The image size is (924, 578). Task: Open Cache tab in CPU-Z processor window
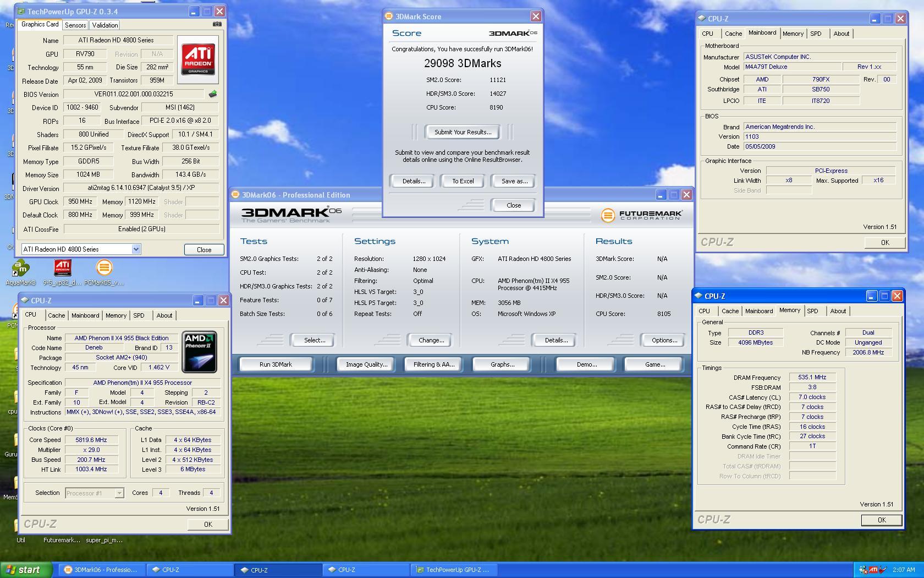[x=56, y=315]
